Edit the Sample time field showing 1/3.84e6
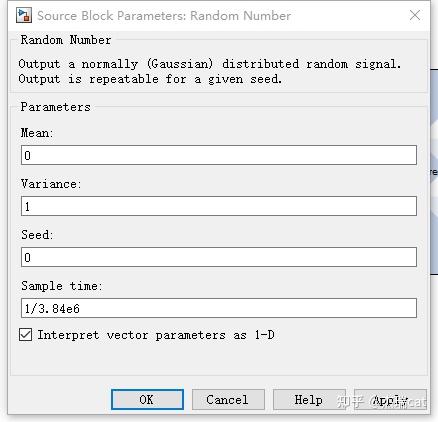The width and height of the screenshot is (438, 422). coord(219,308)
